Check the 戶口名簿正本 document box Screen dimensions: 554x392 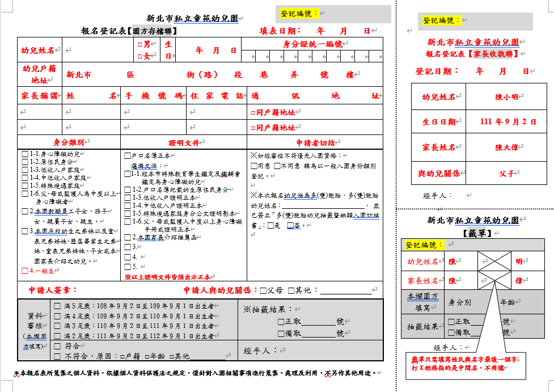[x=128, y=155]
